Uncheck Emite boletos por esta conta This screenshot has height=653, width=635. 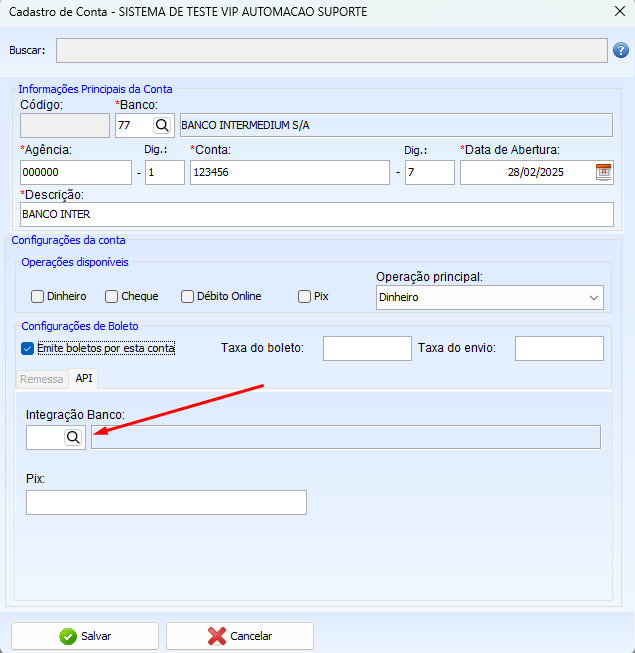coord(27,348)
